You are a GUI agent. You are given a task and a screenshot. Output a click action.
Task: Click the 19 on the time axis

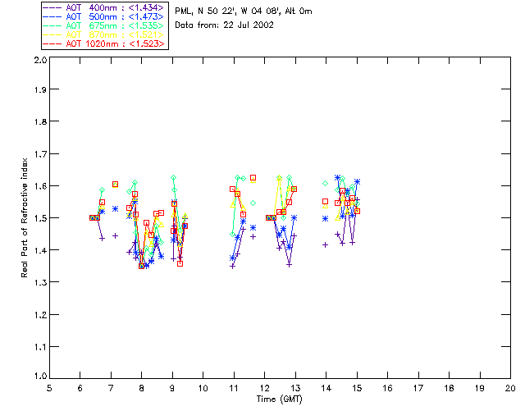[x=480, y=388]
